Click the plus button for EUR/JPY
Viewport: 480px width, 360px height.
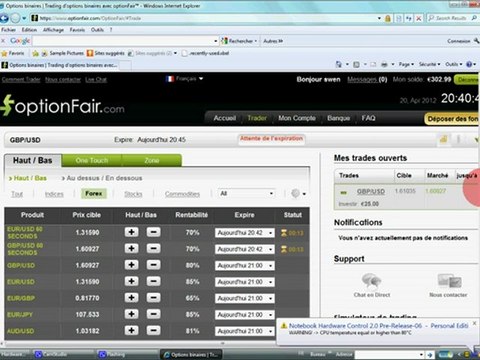click(x=131, y=314)
